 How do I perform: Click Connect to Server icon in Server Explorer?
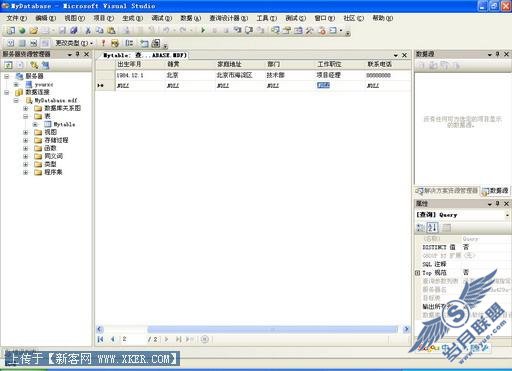(x=45, y=65)
